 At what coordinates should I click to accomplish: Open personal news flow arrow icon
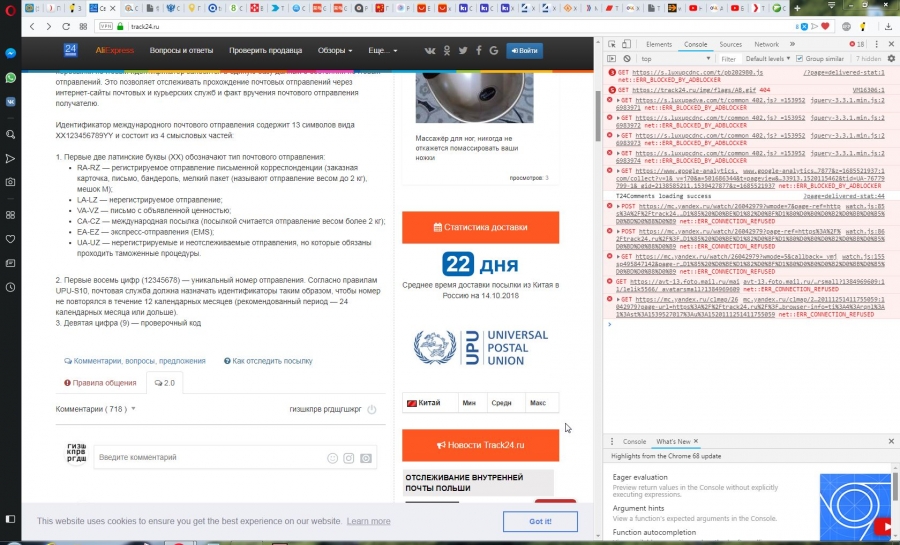click(x=10, y=158)
